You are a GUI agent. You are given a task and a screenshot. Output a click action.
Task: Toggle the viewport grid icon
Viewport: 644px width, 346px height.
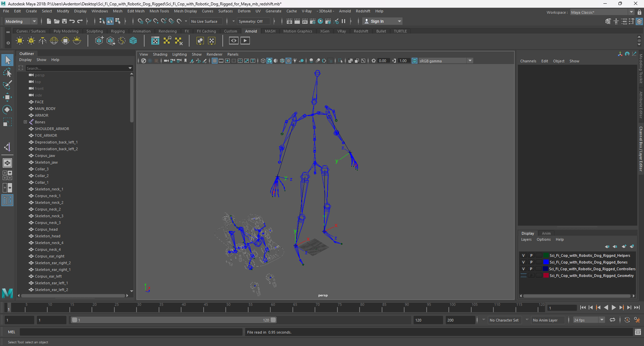coord(215,61)
